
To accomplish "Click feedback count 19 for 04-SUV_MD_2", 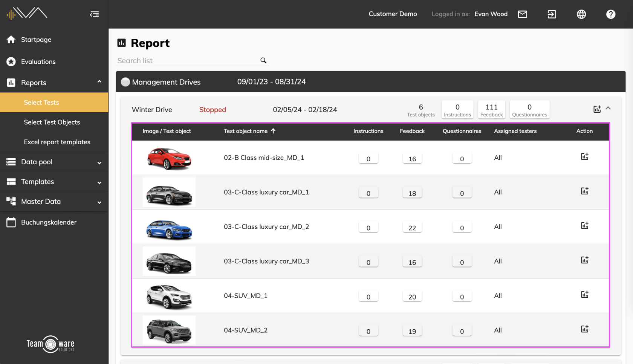I will [412, 331].
